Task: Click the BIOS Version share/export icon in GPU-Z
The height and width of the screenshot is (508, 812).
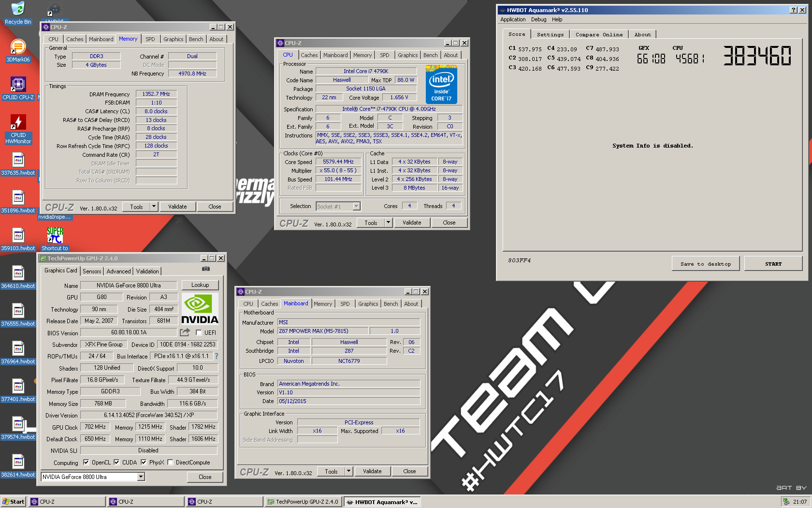Action: [185, 332]
